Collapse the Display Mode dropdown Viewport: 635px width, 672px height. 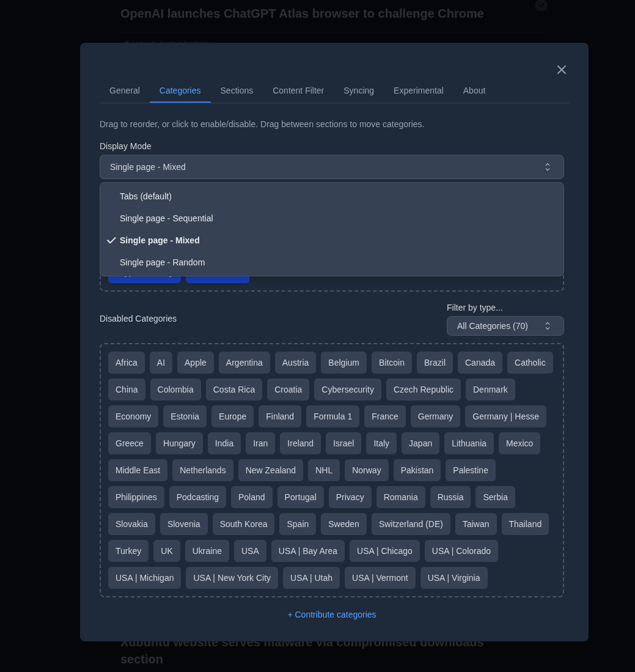coord(331,167)
